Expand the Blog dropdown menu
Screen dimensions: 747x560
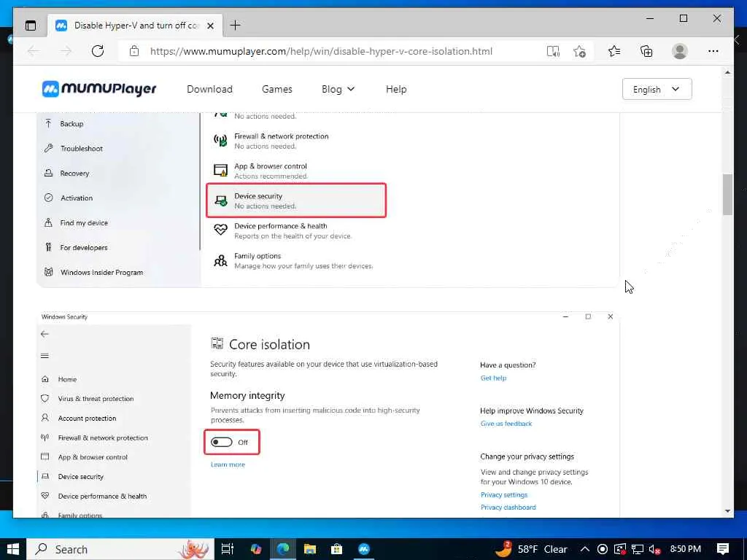(x=338, y=89)
